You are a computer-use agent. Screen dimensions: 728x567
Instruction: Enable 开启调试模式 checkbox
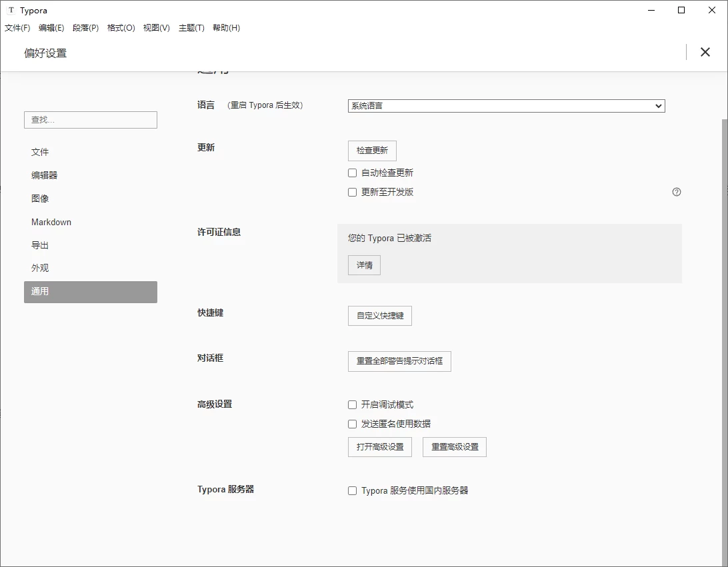[x=353, y=404]
